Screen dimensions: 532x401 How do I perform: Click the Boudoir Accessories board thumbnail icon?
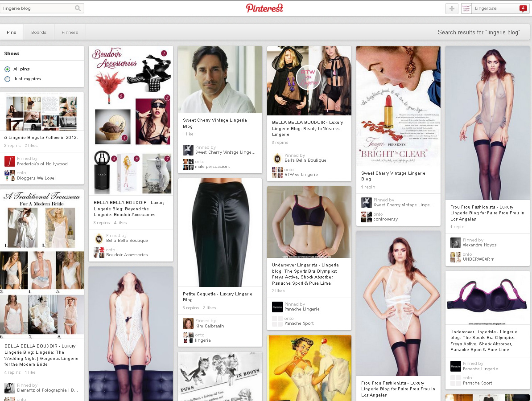[99, 253]
